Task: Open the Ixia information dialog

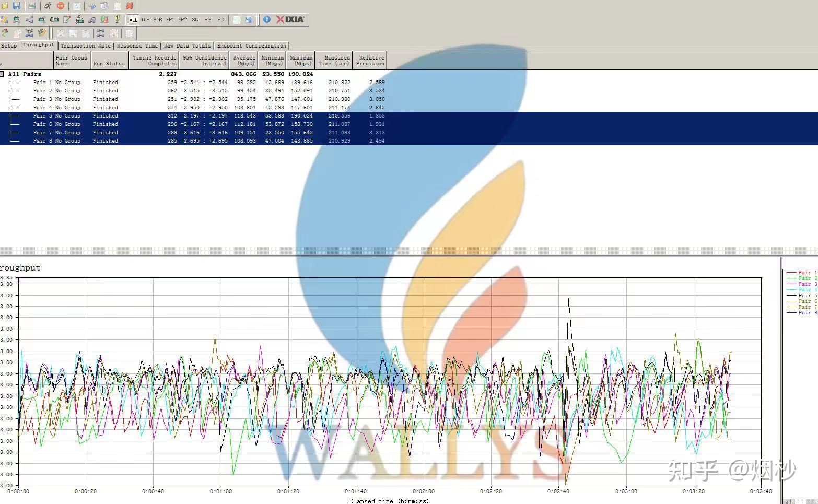Action: tap(266, 19)
